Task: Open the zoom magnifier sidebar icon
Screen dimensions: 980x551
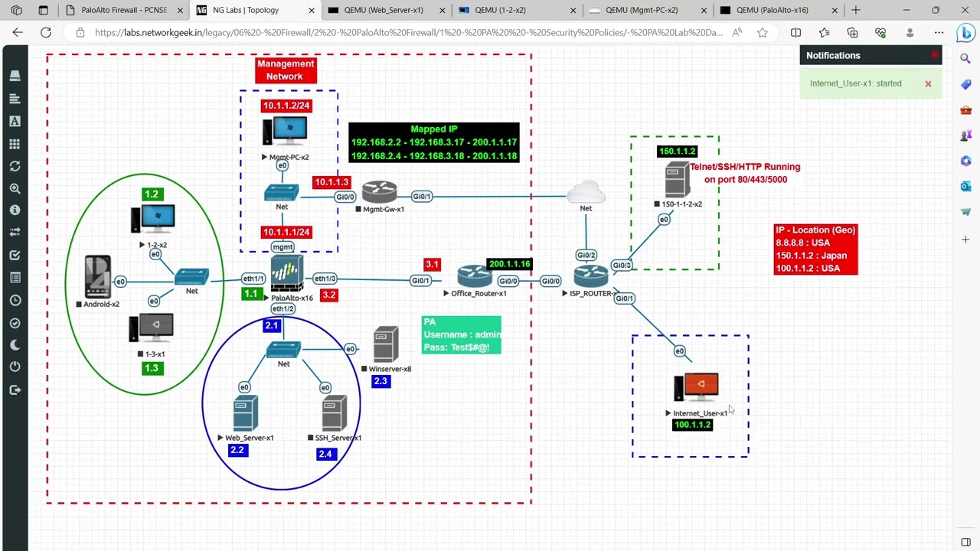Action: tap(15, 188)
